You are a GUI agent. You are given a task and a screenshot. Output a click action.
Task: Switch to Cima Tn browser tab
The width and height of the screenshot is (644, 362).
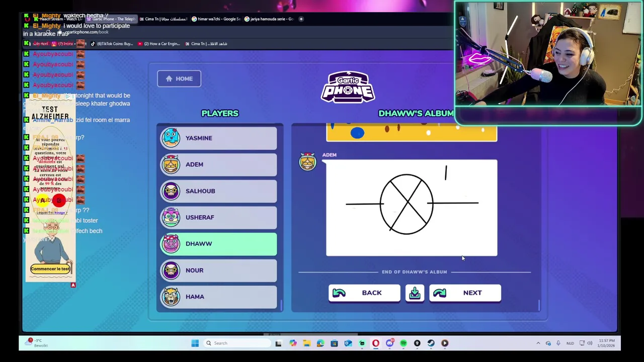(164, 19)
